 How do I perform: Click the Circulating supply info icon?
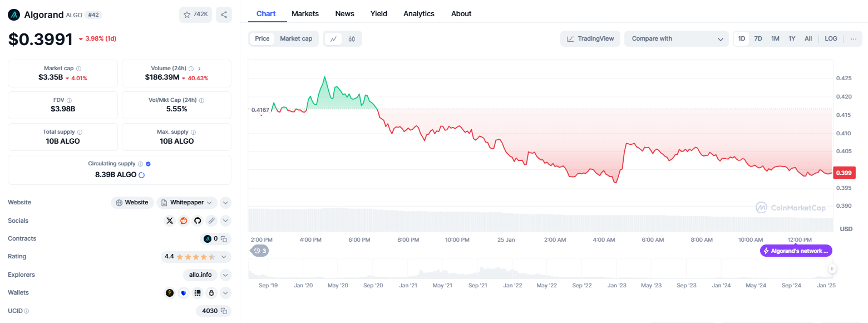140,164
